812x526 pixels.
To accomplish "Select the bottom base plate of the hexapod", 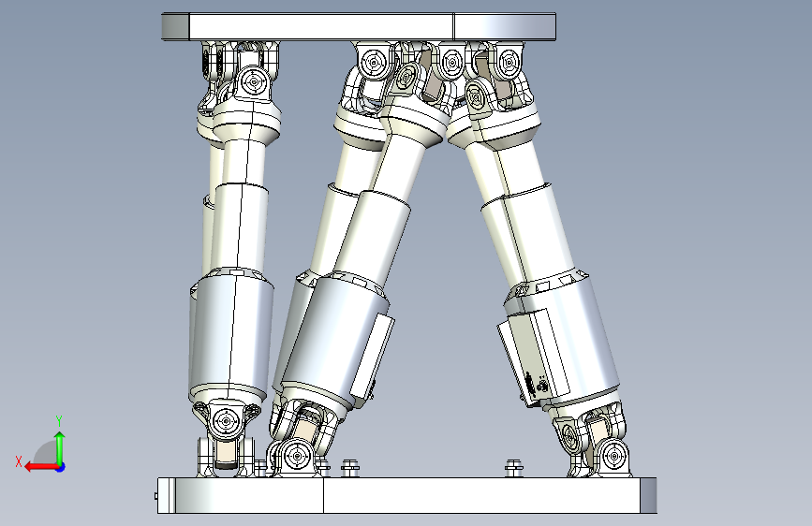I will [x=407, y=495].
